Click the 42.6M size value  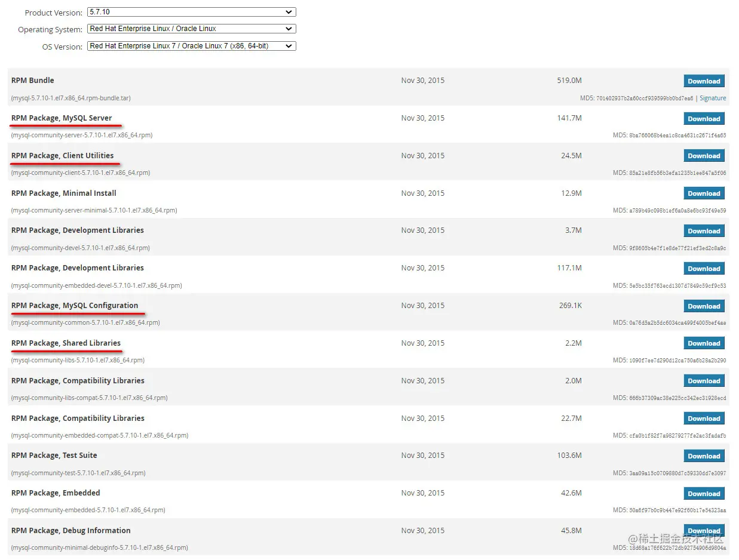pyautogui.click(x=571, y=493)
